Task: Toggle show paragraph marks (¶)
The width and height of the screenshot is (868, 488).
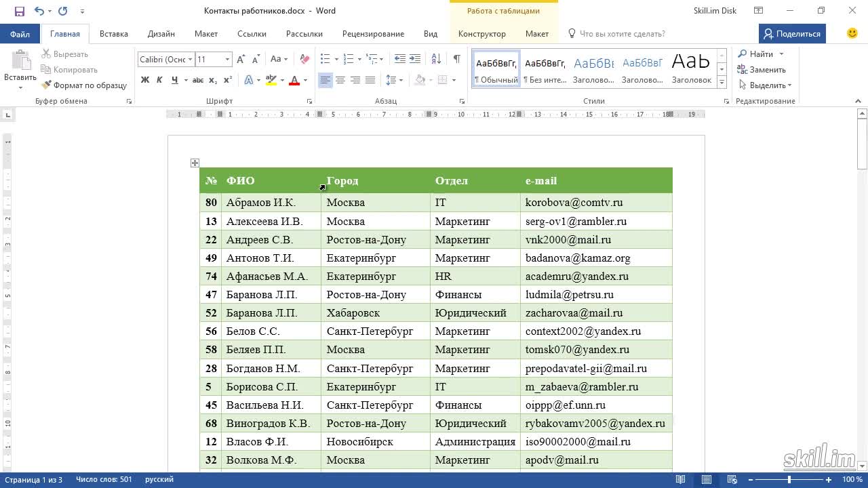Action: click(x=456, y=60)
